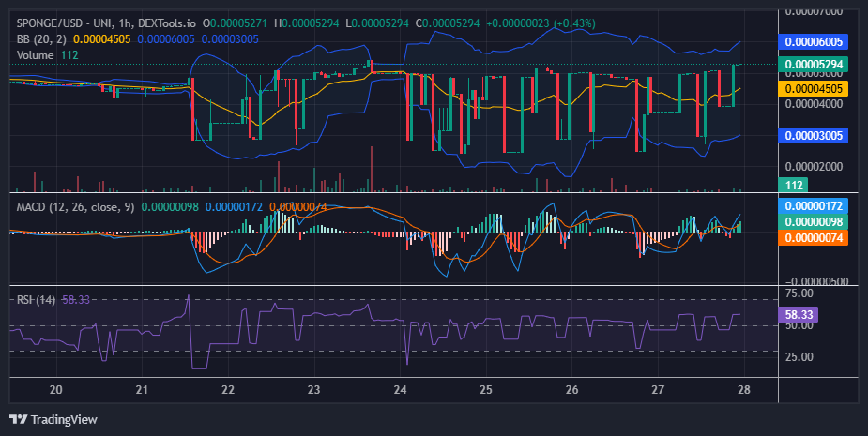The image size is (868, 436).
Task: Click date 27 on the time axis
Action: [x=658, y=389]
